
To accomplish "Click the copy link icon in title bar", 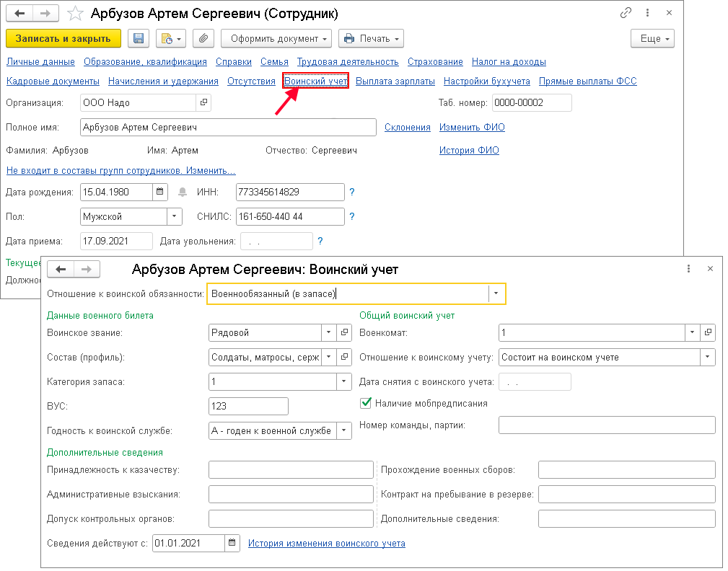I will tap(626, 14).
